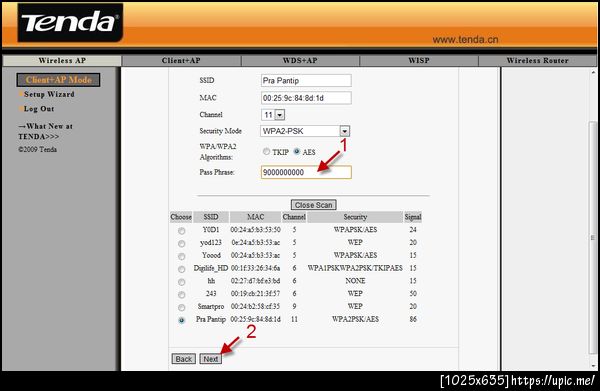Click the page vertical scrollbar
This screenshot has width=600, height=391.
coord(593,237)
